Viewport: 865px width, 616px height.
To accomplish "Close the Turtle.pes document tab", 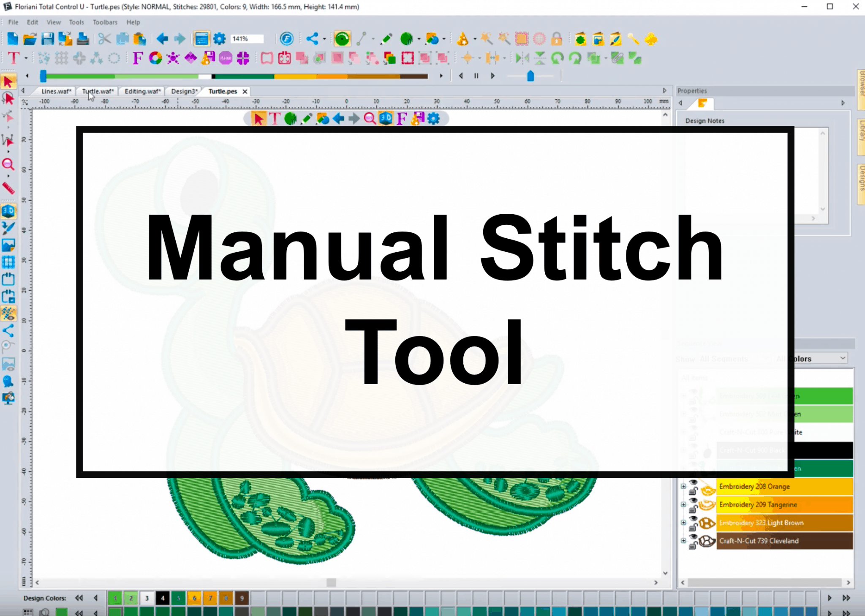I will (245, 91).
